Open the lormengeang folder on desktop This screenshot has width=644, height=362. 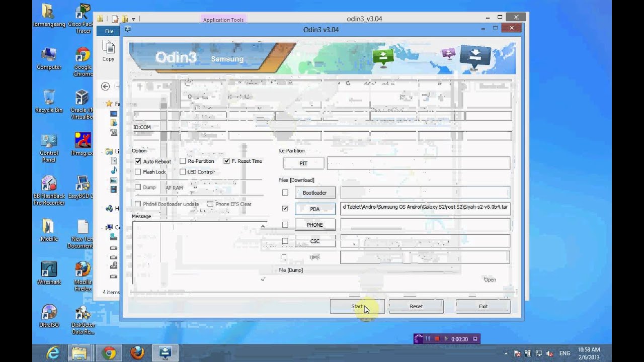pyautogui.click(x=49, y=16)
